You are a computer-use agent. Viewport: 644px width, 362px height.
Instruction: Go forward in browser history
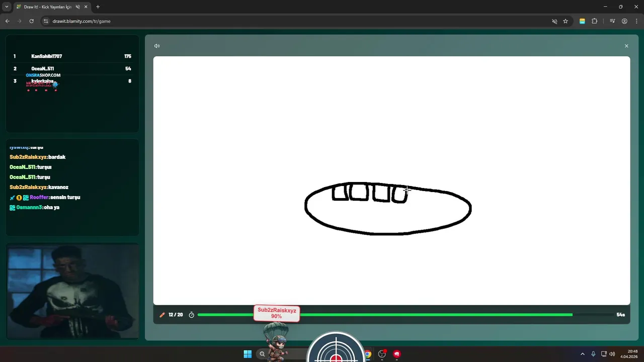tap(20, 21)
